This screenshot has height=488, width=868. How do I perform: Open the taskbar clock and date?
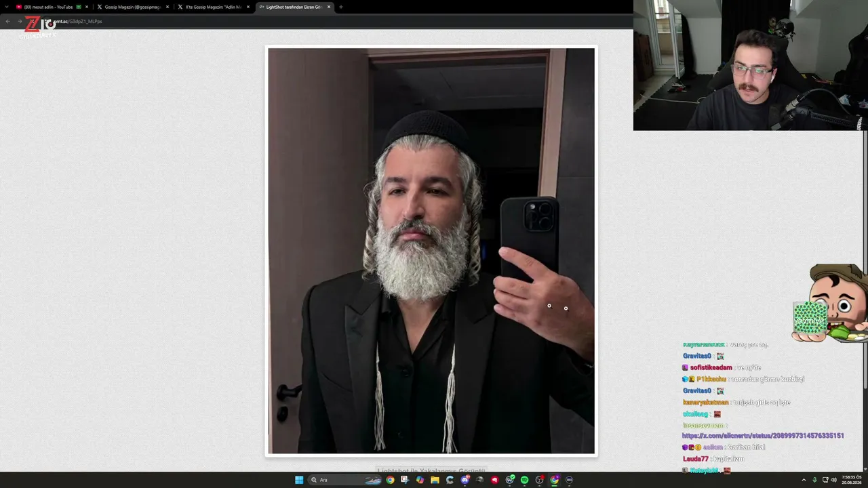[x=852, y=480]
